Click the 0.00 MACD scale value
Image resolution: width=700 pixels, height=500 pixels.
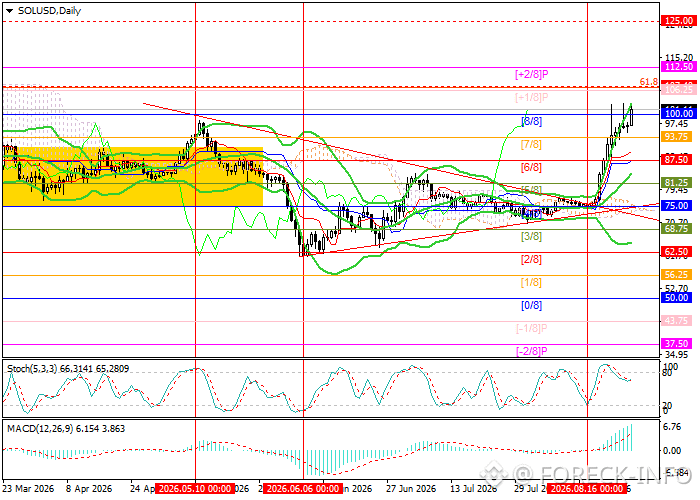point(672,451)
